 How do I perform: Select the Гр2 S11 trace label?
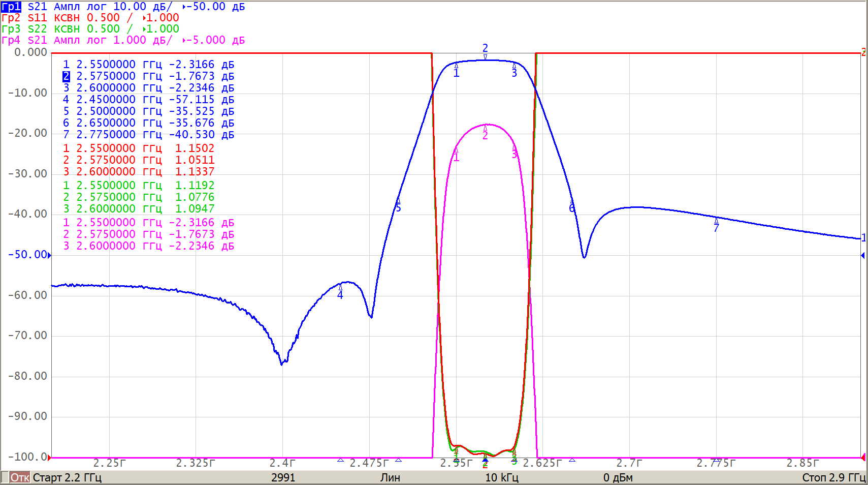pyautogui.click(x=24, y=18)
